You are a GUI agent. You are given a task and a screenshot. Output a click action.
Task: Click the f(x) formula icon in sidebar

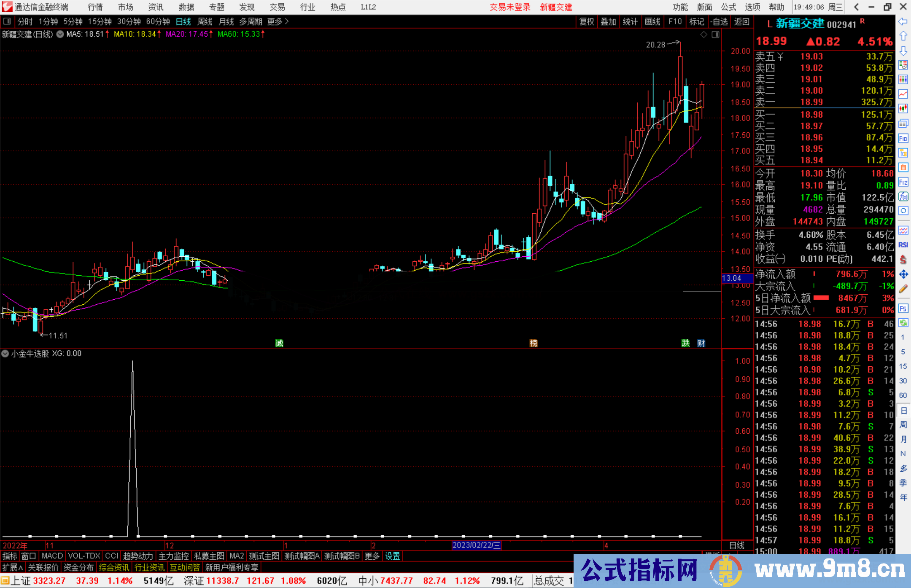click(903, 197)
